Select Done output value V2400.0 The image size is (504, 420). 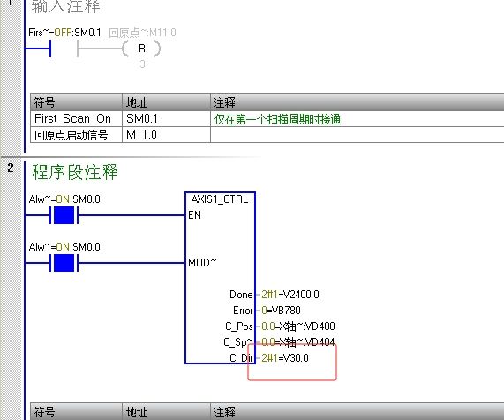(290, 295)
